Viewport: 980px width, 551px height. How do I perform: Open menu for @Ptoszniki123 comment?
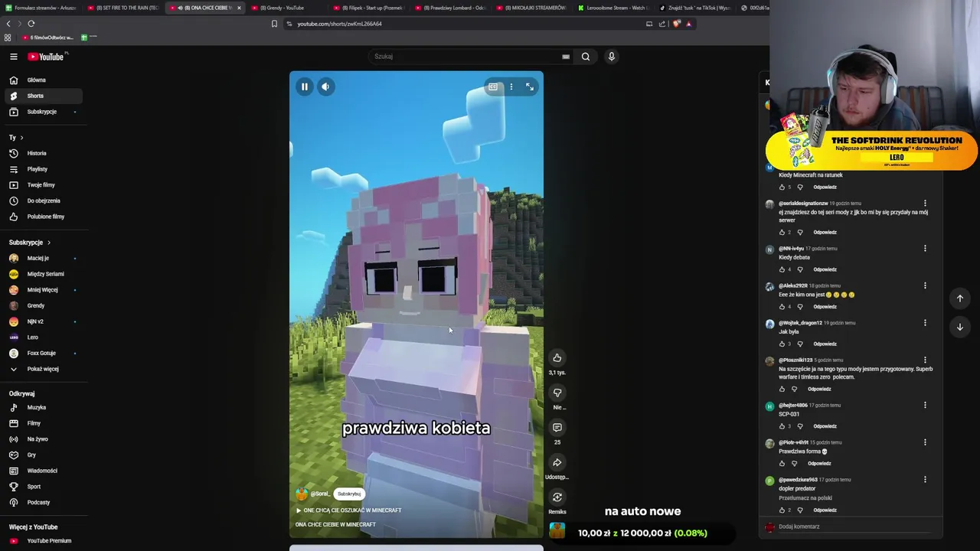click(925, 360)
